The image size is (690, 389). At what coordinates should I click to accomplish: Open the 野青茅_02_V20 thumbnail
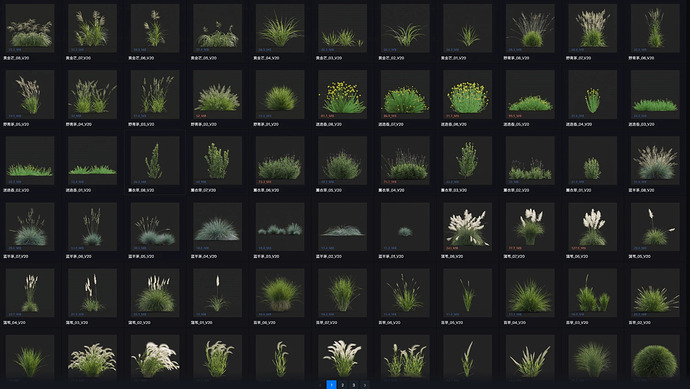click(x=217, y=94)
